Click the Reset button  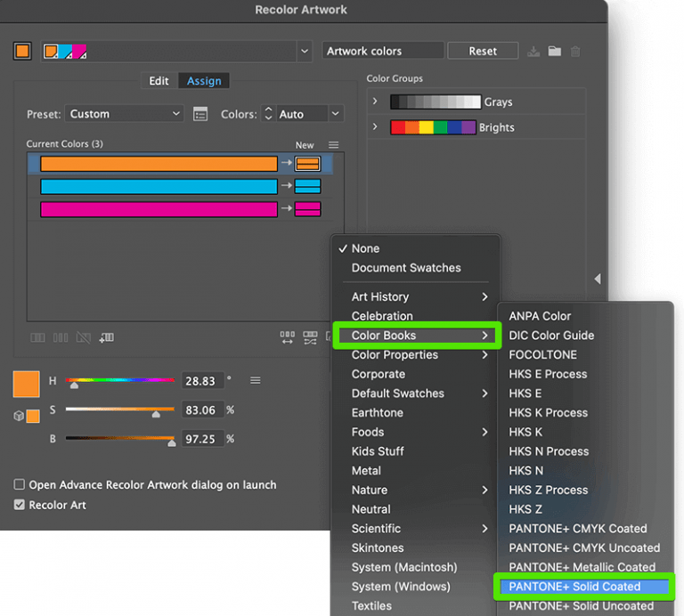(483, 51)
